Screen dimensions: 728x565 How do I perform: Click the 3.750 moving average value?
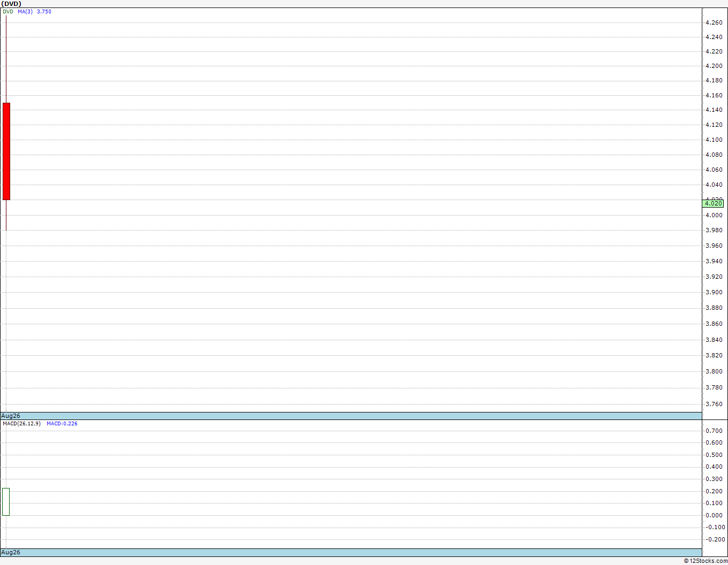pyautogui.click(x=44, y=12)
